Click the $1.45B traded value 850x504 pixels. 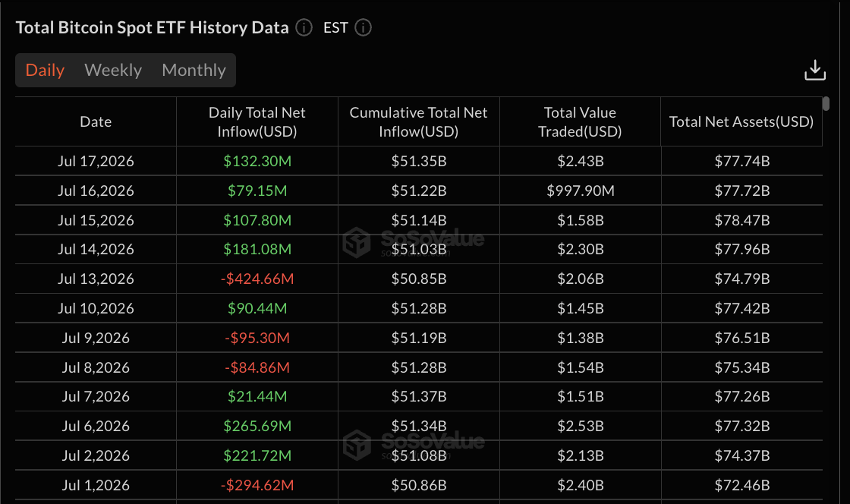click(581, 308)
